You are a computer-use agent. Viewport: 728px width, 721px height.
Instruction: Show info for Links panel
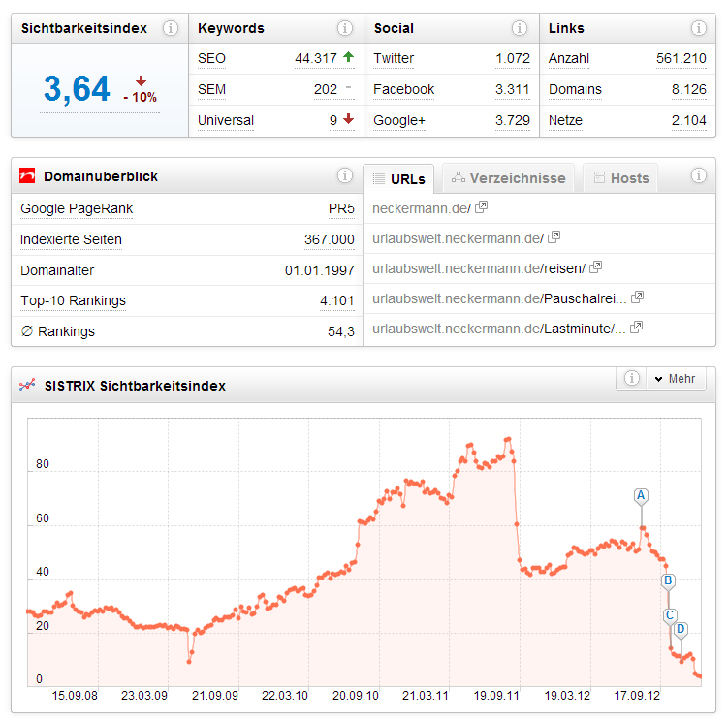698,28
